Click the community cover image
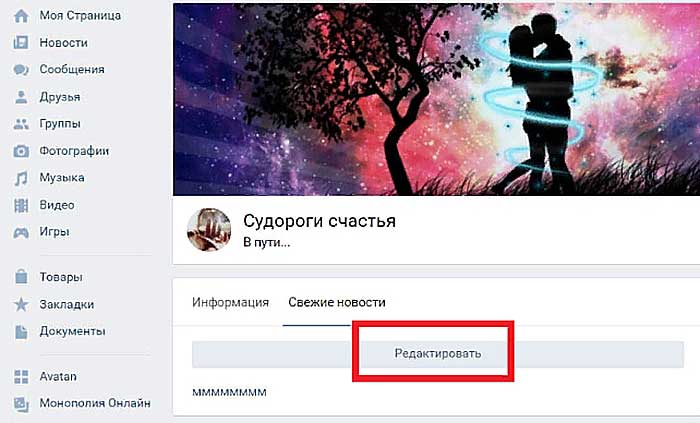 coord(437,99)
